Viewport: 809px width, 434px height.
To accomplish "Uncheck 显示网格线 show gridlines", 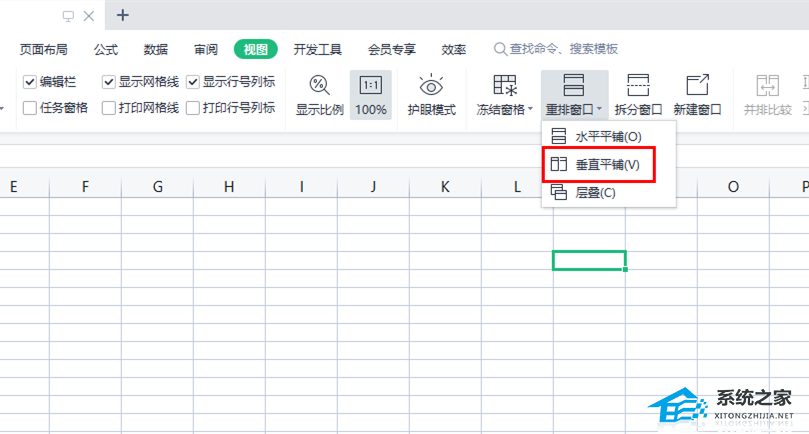I will 108,82.
